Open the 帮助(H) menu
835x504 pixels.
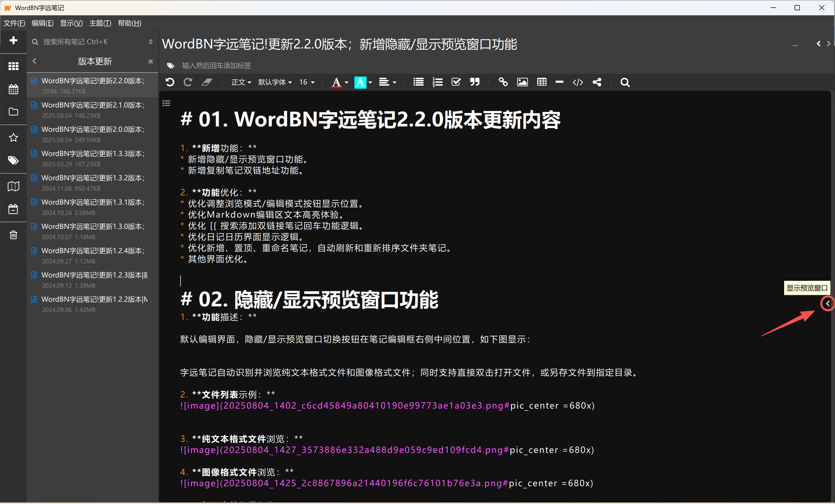pos(130,23)
